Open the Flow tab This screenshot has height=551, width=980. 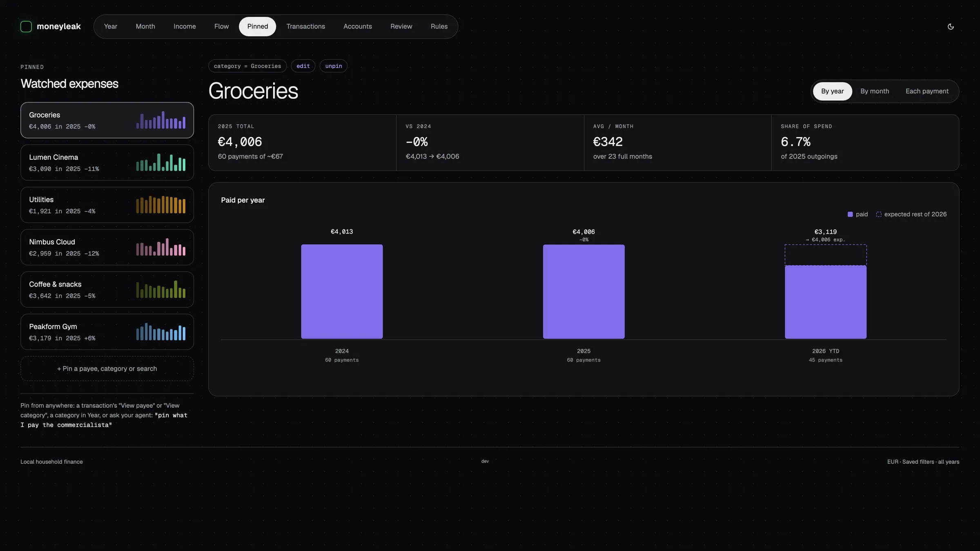tap(221, 27)
